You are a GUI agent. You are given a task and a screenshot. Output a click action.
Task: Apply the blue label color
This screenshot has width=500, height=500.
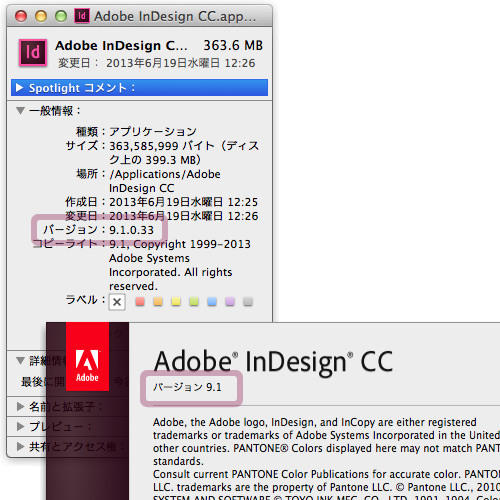point(212,302)
